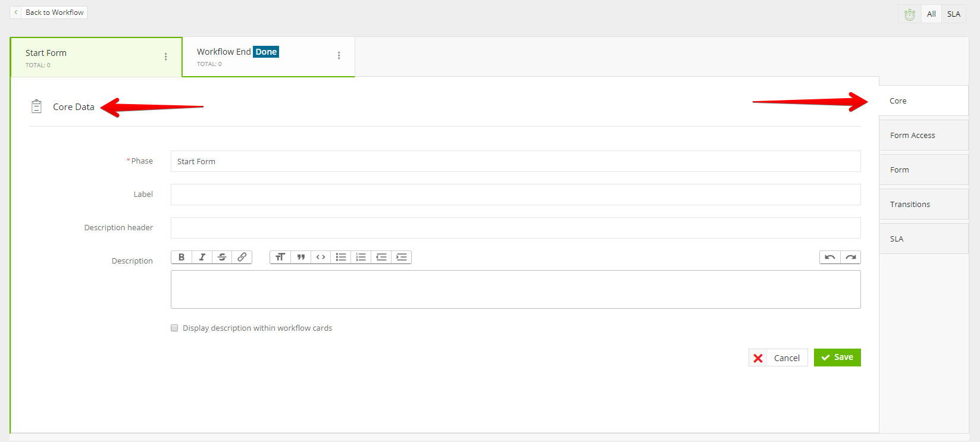Open Start Form three-dot options menu
The height and width of the screenshot is (442, 980).
coord(165,57)
